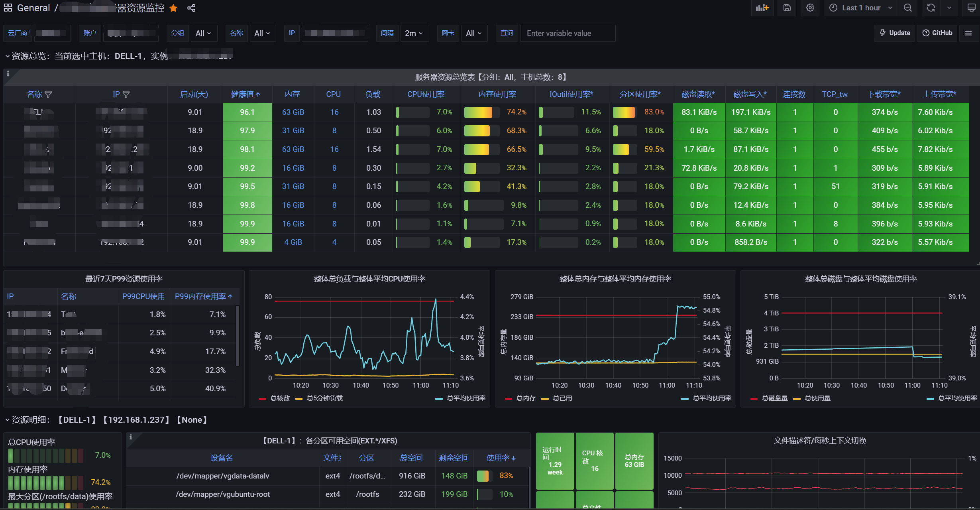Sort table by CPU使用率 column
The height and width of the screenshot is (510, 980).
426,95
